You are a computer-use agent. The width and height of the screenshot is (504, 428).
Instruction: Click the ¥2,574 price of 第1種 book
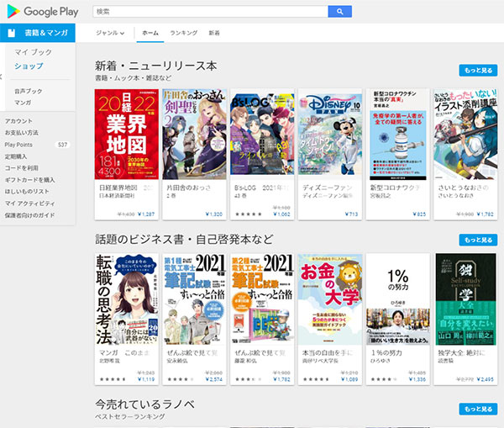(x=214, y=379)
